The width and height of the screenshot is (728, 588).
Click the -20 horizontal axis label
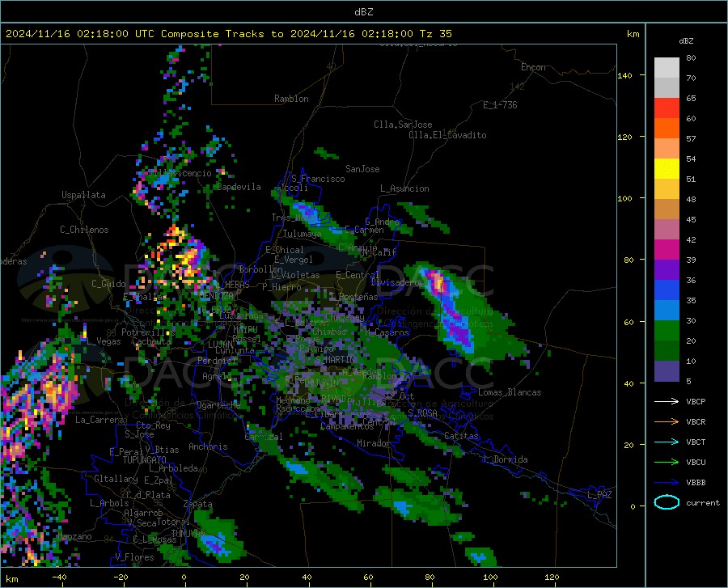click(121, 577)
